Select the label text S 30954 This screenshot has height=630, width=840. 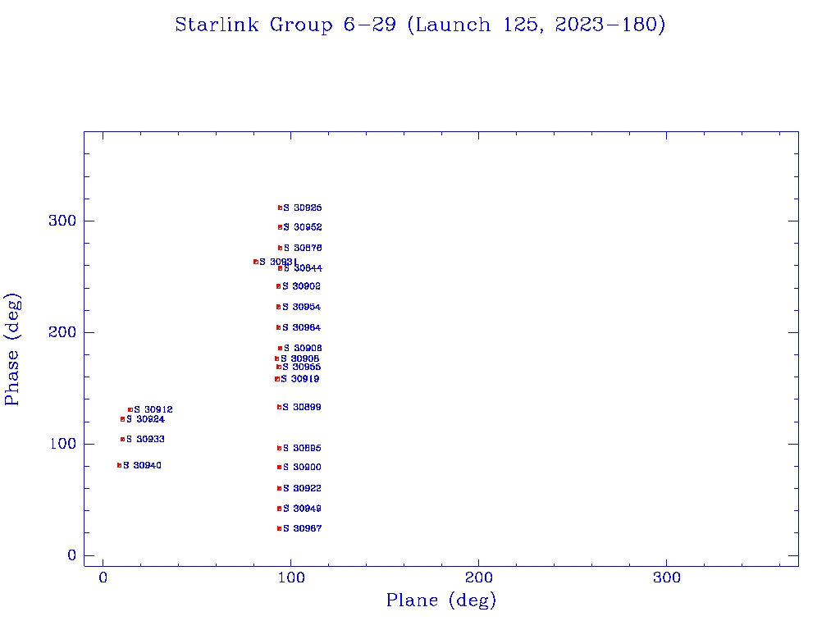(x=302, y=307)
